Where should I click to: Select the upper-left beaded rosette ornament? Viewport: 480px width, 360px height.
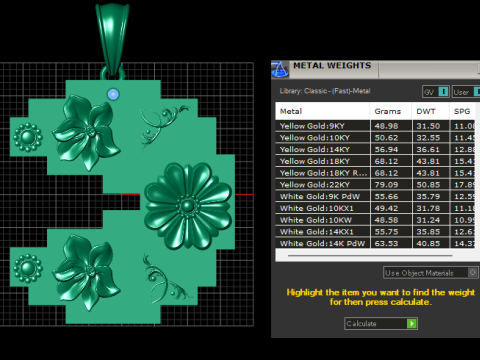pos(28,137)
